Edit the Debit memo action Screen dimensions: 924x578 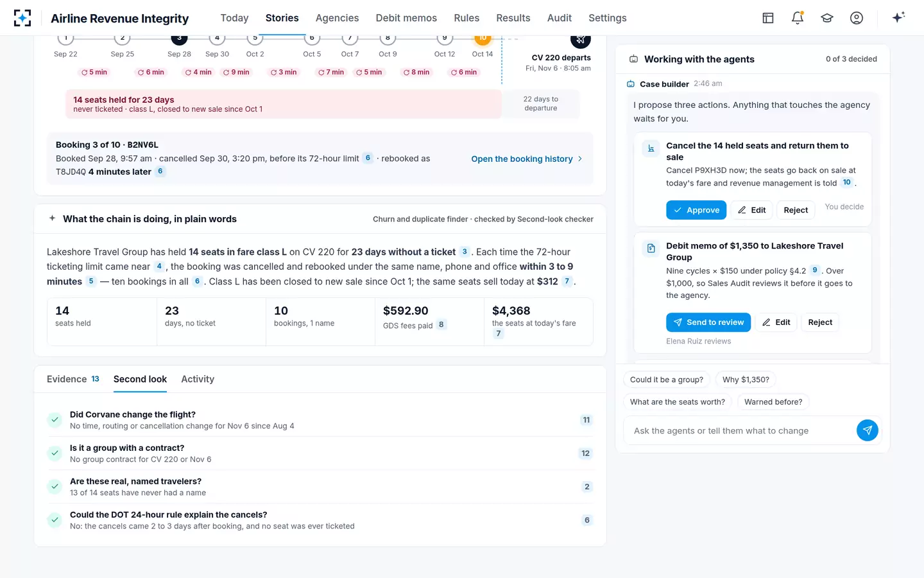pyautogui.click(x=776, y=322)
